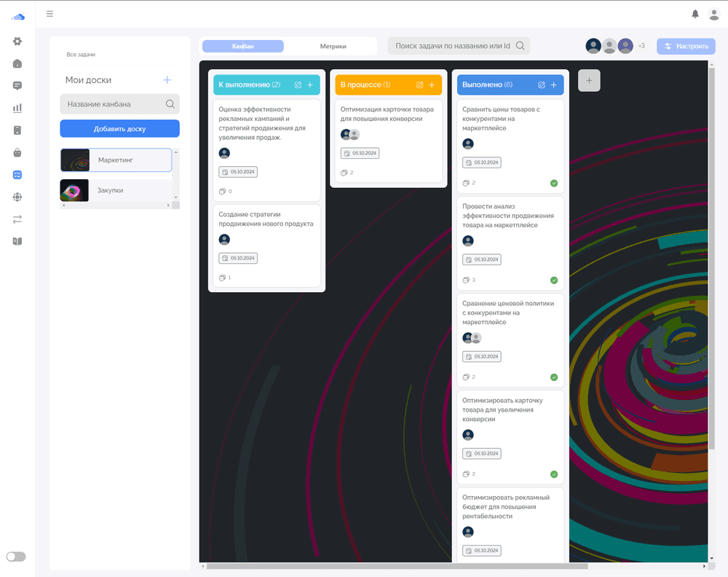The height and width of the screenshot is (577, 728).
Task: Click the magnifier in the Название канбана field
Action: click(x=170, y=104)
